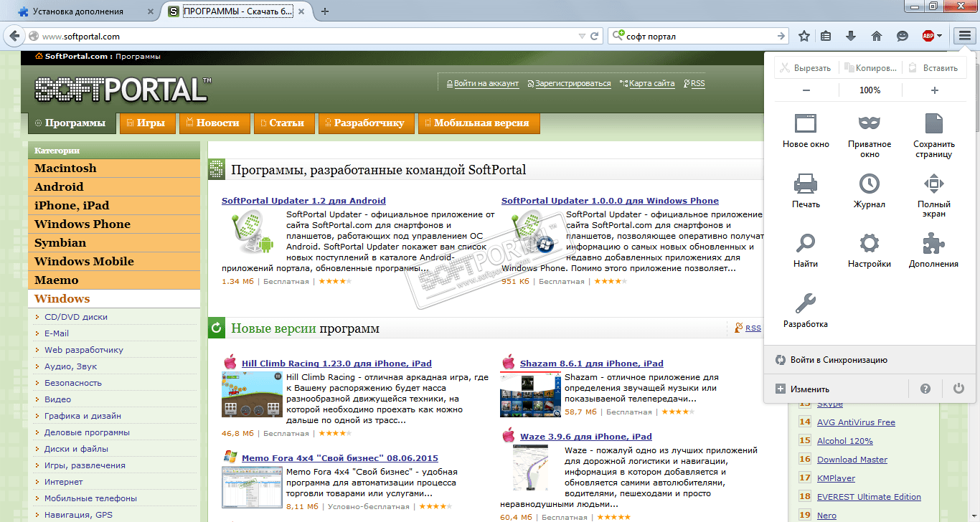Click Копировать (Copy) in the menu
The height and width of the screenshot is (522, 980).
point(870,68)
